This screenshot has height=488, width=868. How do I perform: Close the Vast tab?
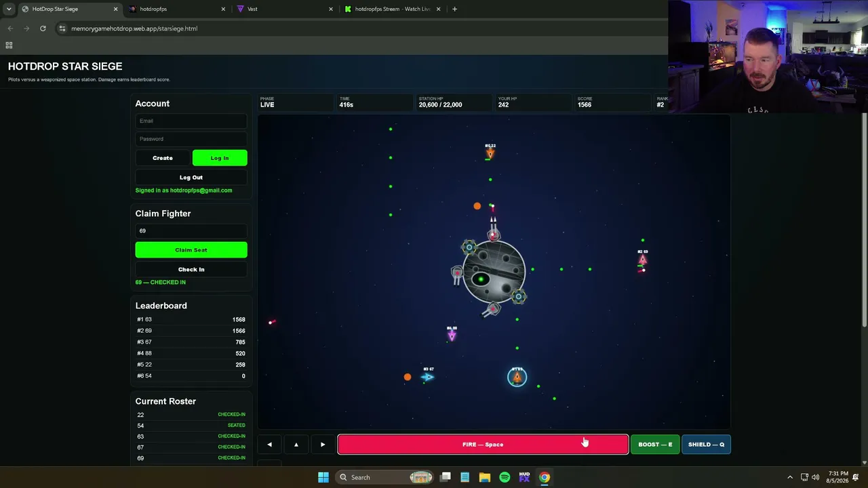click(x=331, y=9)
